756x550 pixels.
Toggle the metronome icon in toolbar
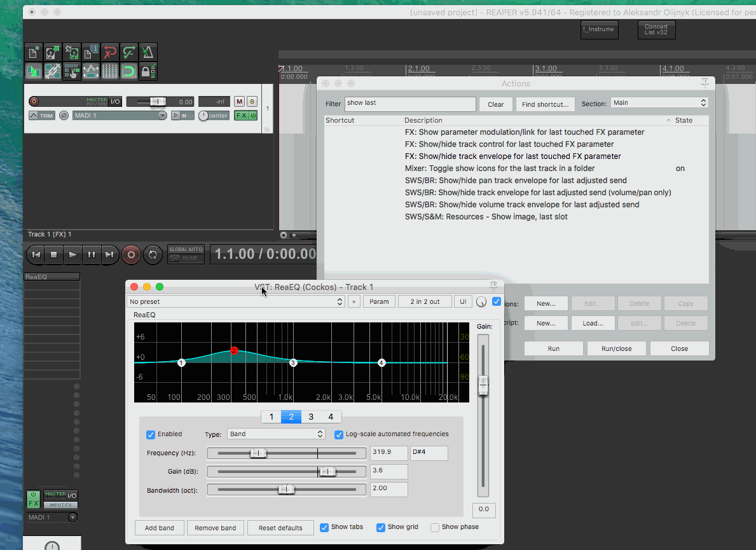[x=148, y=52]
